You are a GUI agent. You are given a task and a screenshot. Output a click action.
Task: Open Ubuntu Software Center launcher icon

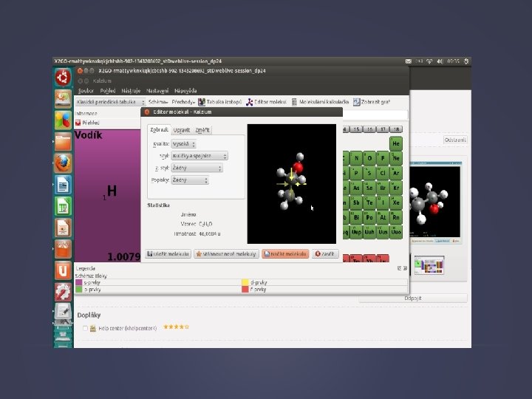click(63, 249)
